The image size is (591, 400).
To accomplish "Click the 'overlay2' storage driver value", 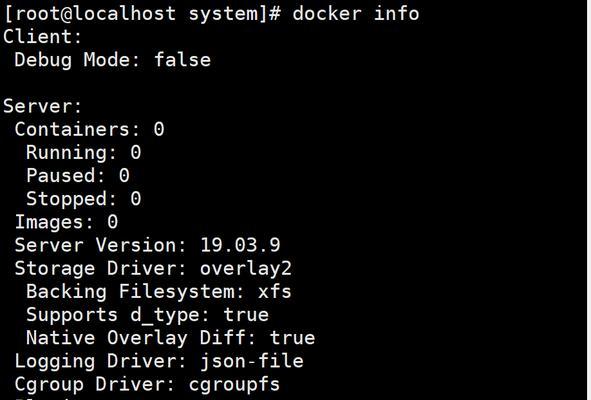I will pyautogui.click(x=246, y=269).
